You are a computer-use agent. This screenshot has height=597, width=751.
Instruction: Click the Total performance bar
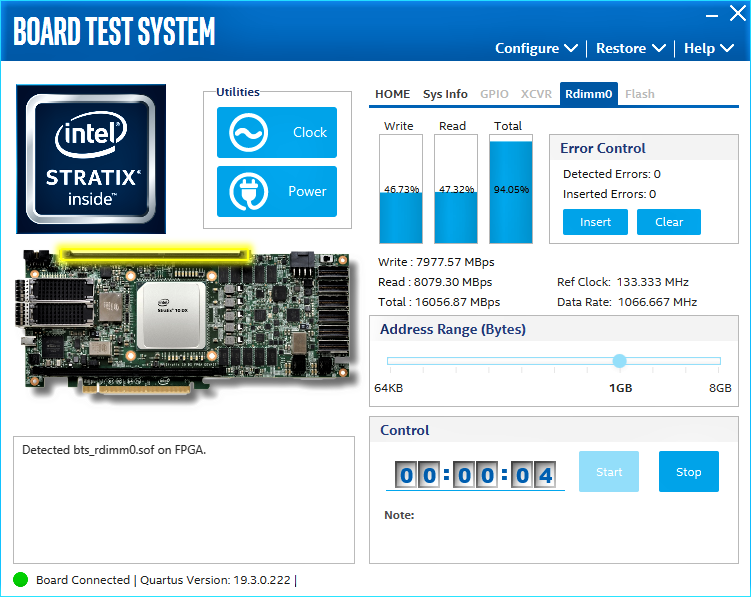511,189
